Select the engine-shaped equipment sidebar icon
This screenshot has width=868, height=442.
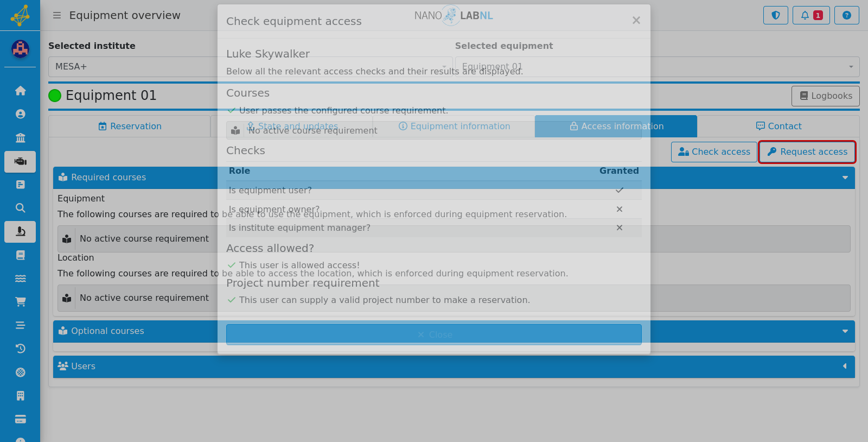[20, 161]
